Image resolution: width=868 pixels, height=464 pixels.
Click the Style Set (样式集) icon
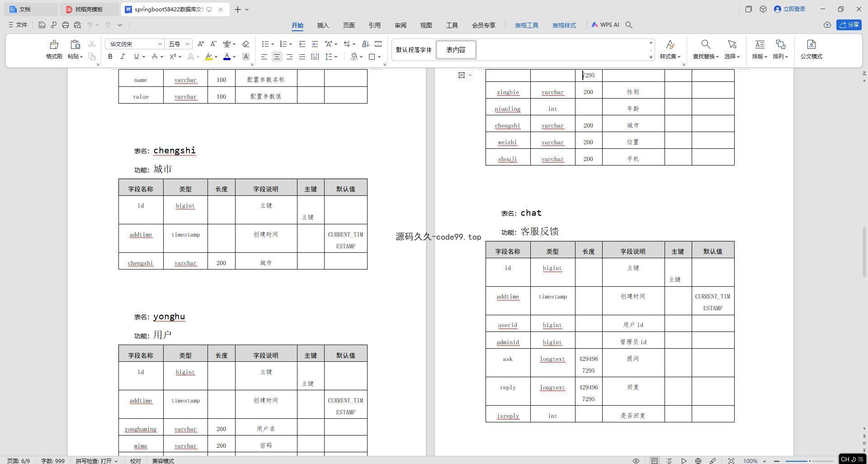tap(670, 44)
